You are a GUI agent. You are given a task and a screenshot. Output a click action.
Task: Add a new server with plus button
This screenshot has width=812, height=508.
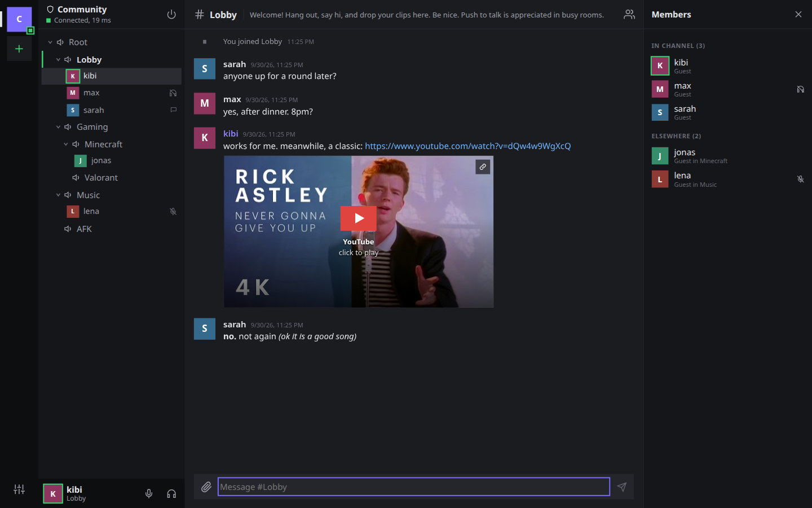tap(19, 49)
